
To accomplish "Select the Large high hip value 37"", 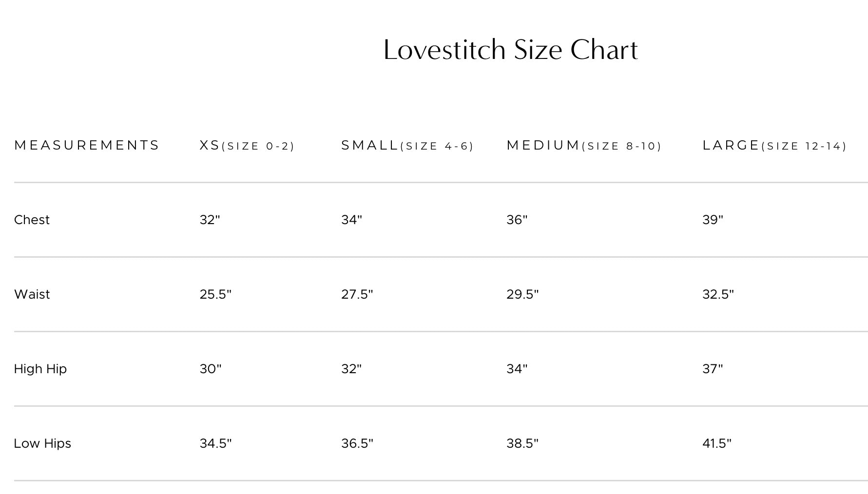I will coord(713,369).
